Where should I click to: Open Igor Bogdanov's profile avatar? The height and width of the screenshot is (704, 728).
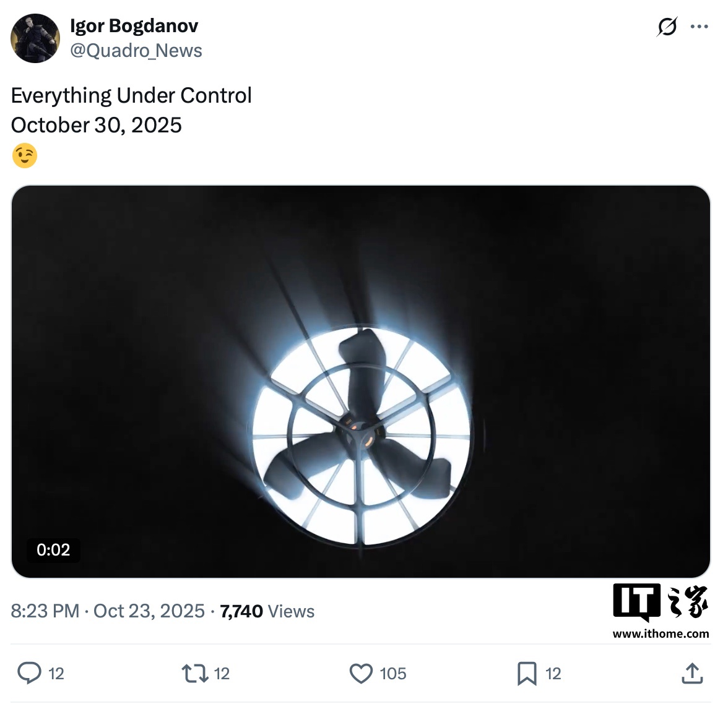pyautogui.click(x=35, y=38)
